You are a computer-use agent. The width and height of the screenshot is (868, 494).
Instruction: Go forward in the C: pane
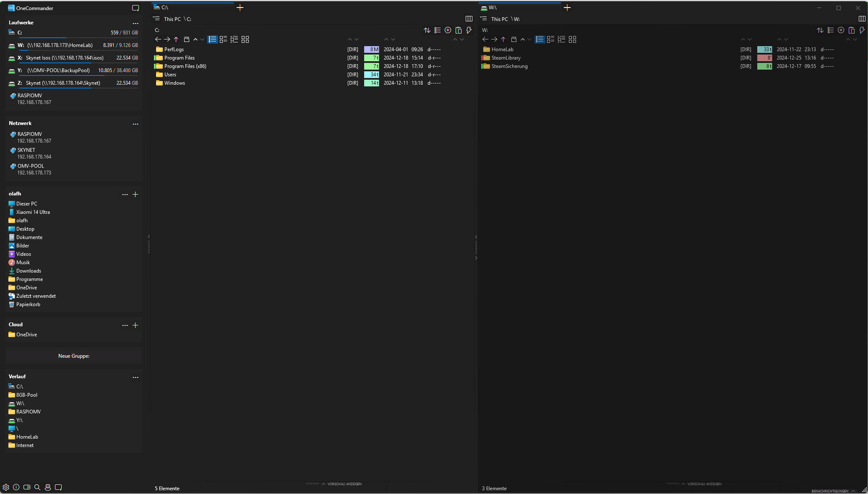(167, 39)
